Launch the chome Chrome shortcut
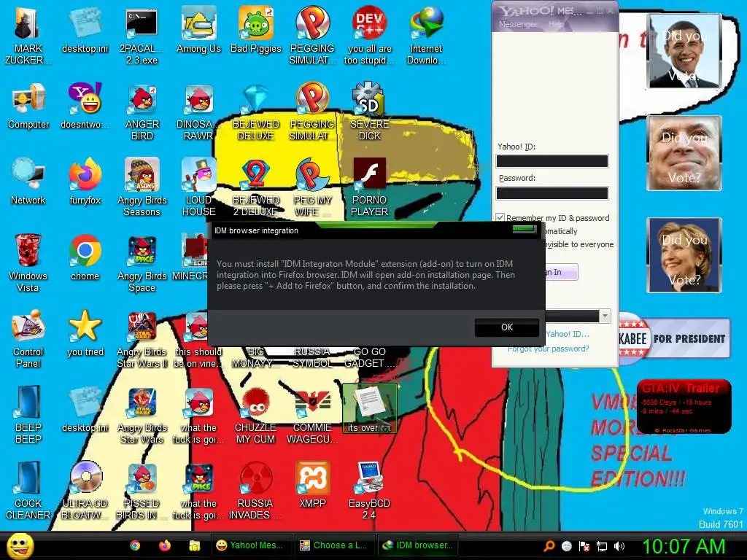Viewport: 747px width, 560px height. (85, 257)
